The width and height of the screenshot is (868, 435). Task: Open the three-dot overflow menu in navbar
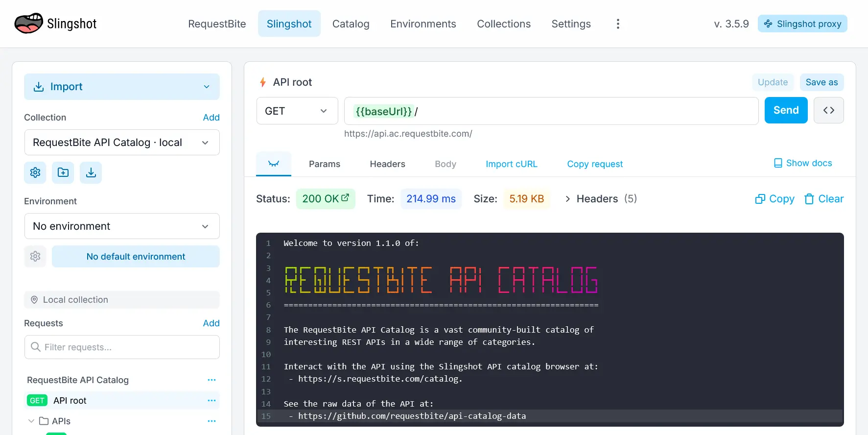click(x=618, y=24)
